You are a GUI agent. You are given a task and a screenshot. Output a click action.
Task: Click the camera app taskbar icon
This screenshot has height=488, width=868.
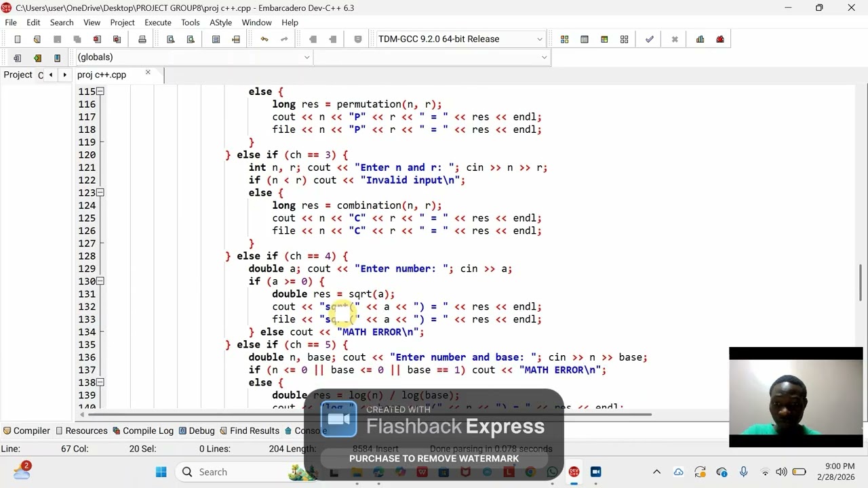595,472
